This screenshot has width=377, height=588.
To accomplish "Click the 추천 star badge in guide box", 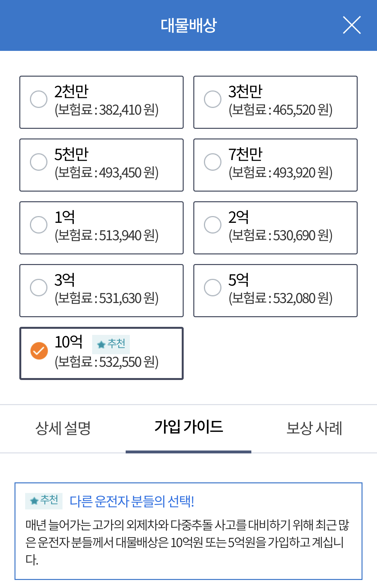I will [44, 501].
